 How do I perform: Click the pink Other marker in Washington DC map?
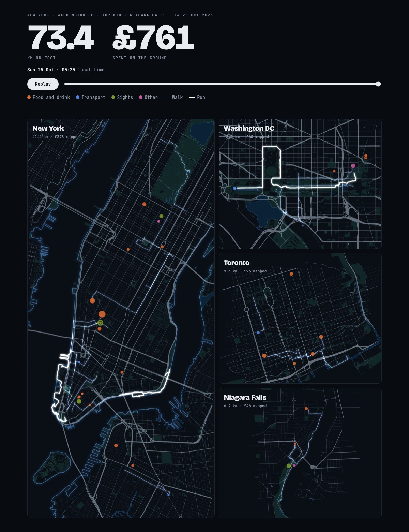[x=353, y=166]
